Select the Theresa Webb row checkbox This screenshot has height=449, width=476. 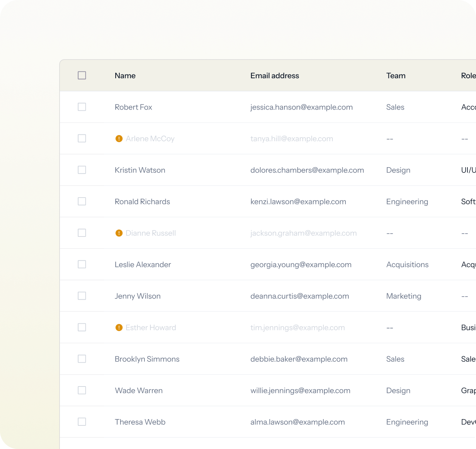[x=82, y=422]
